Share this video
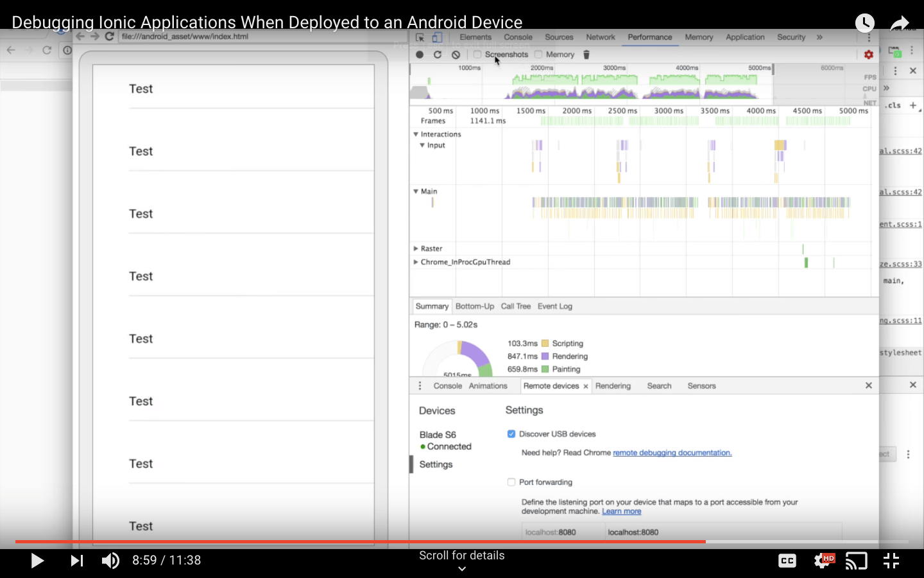This screenshot has width=924, height=578. (900, 23)
